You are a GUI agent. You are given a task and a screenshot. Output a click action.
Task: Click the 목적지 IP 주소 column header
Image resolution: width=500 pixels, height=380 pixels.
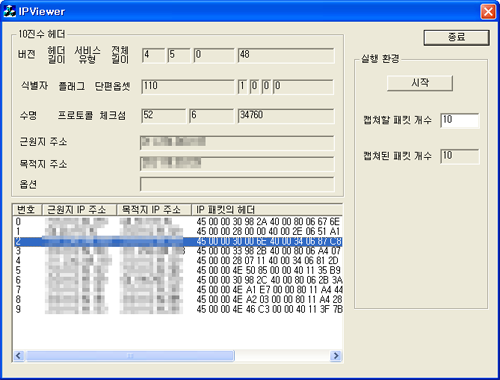(154, 210)
